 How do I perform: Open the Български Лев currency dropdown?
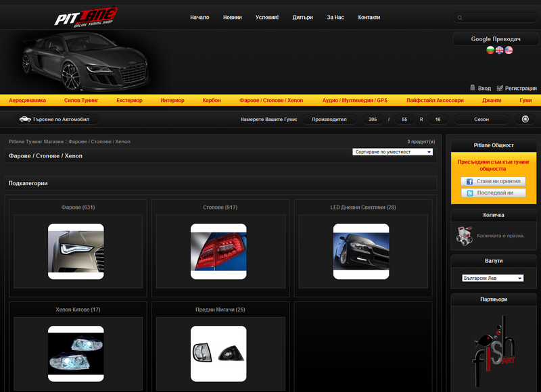(493, 278)
